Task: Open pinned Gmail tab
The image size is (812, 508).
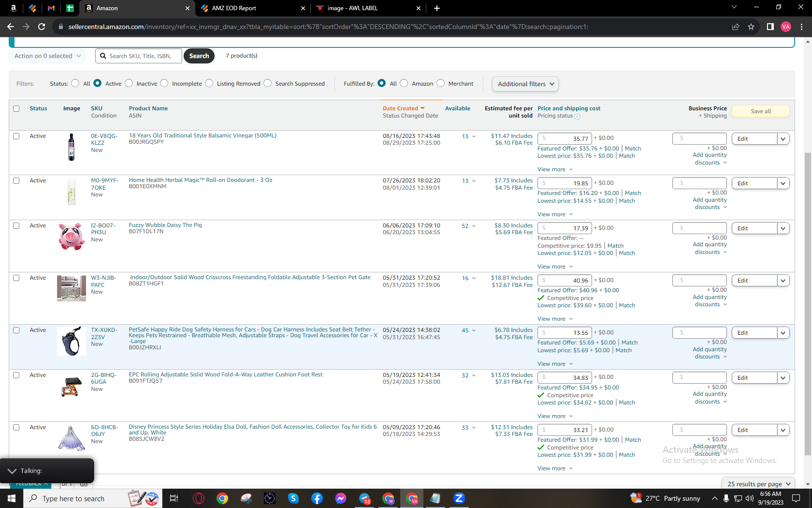Action: click(x=51, y=8)
